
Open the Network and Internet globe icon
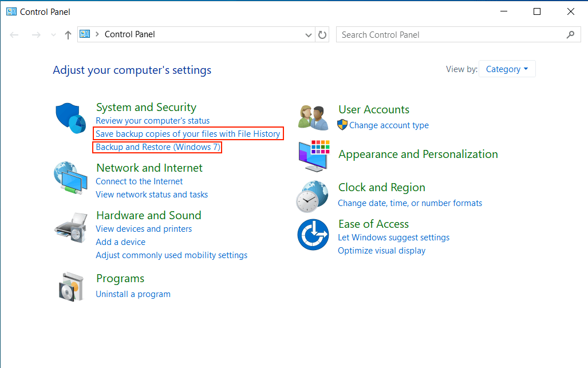pyautogui.click(x=70, y=178)
